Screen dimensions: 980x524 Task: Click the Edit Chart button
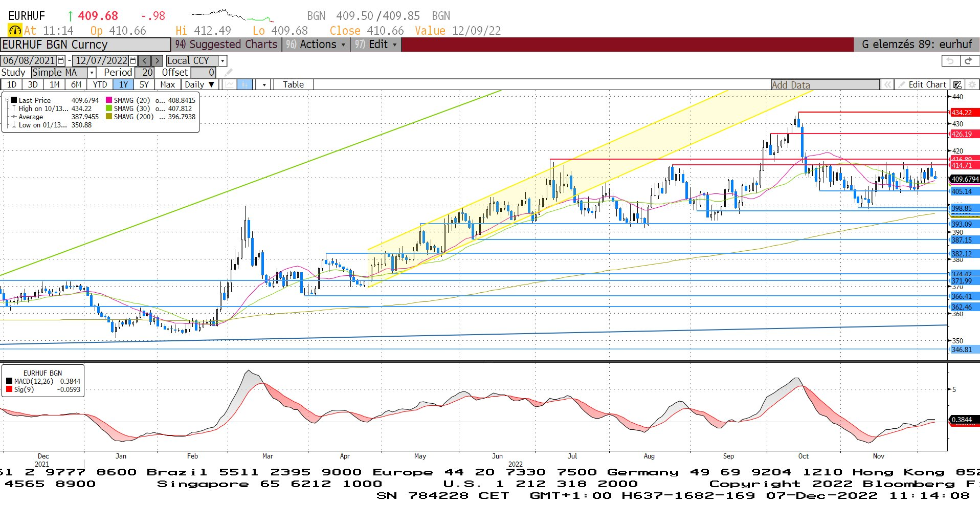coord(922,85)
